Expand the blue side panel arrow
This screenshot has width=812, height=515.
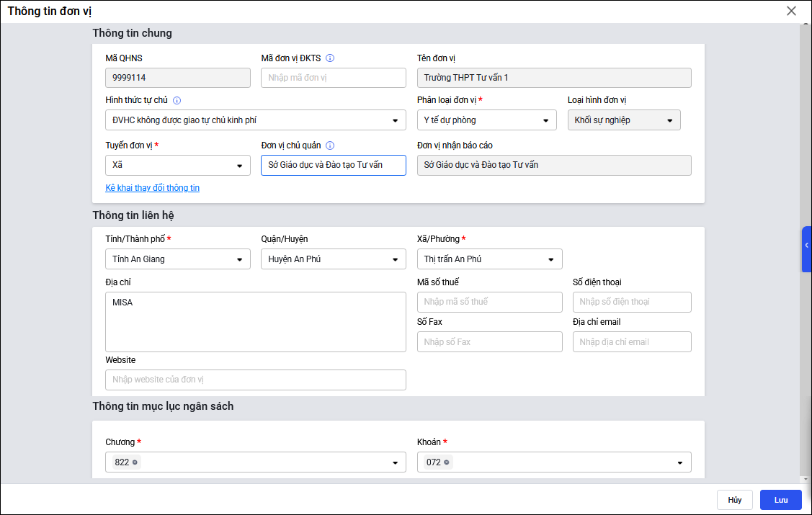[806, 246]
